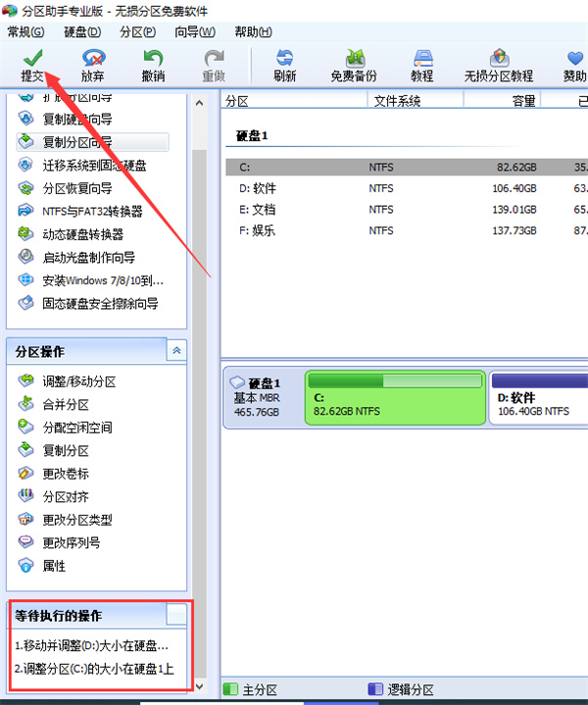
Task: Open the 免费备份 (Free Backup) tool
Action: pos(354,57)
